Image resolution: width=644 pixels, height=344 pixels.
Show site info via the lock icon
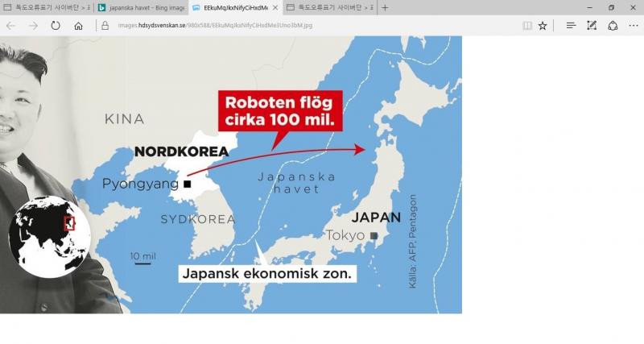tap(105, 26)
